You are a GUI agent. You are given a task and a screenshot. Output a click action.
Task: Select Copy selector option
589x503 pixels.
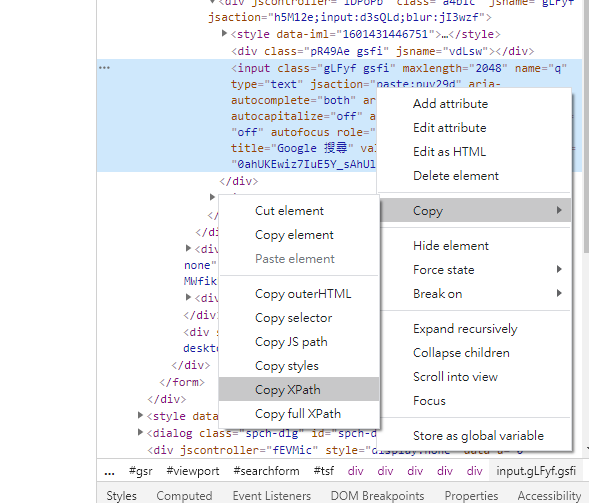pyautogui.click(x=299, y=318)
